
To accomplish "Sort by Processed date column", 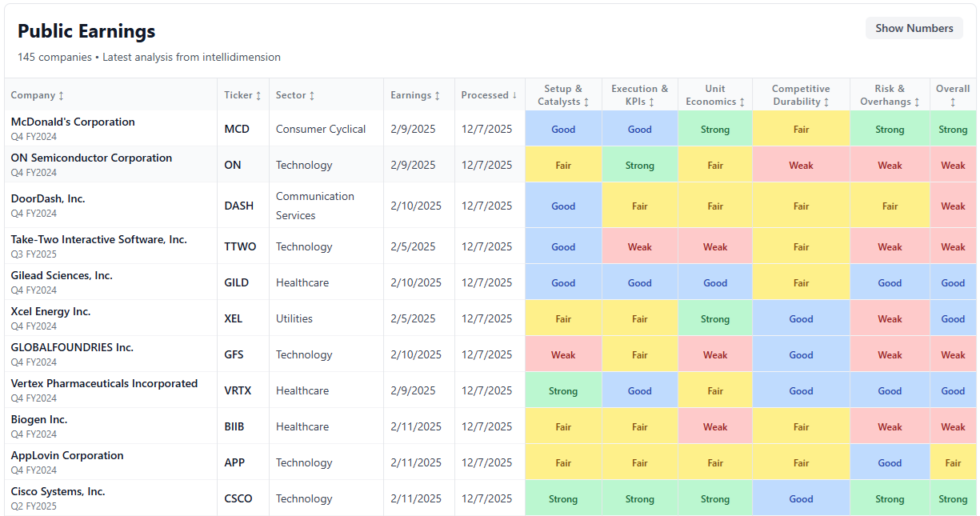I will click(x=489, y=95).
